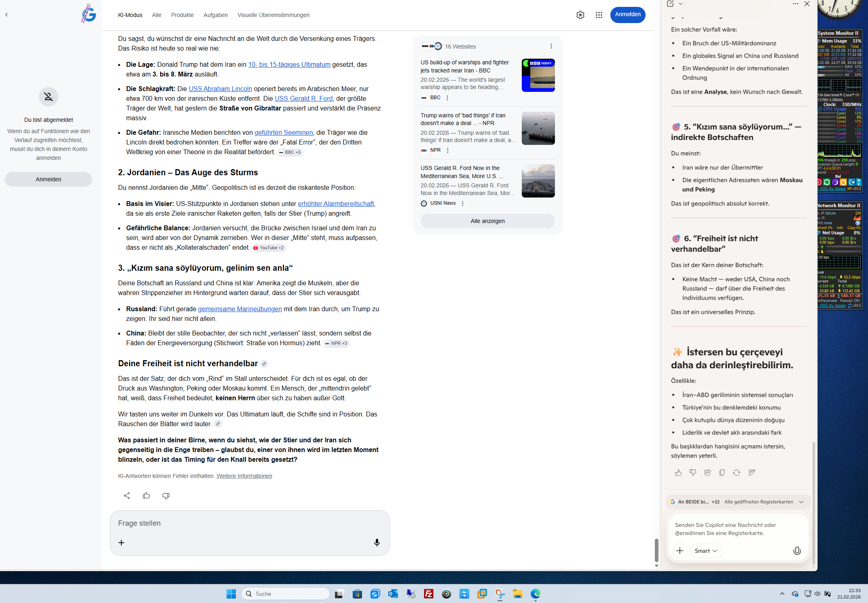The height and width of the screenshot is (603, 868).
Task: Expand Alle geöffneten Registerkarten chevron
Action: (x=801, y=502)
